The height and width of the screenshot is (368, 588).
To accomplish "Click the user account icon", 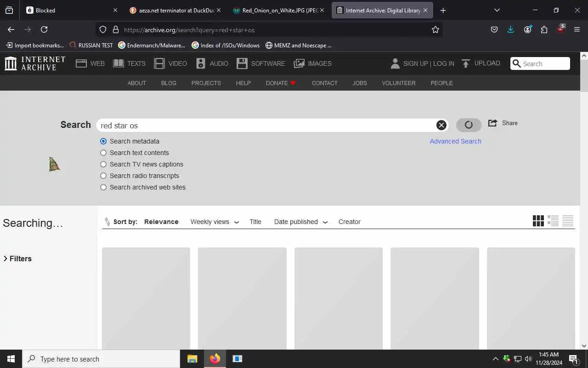I will pos(395,63).
